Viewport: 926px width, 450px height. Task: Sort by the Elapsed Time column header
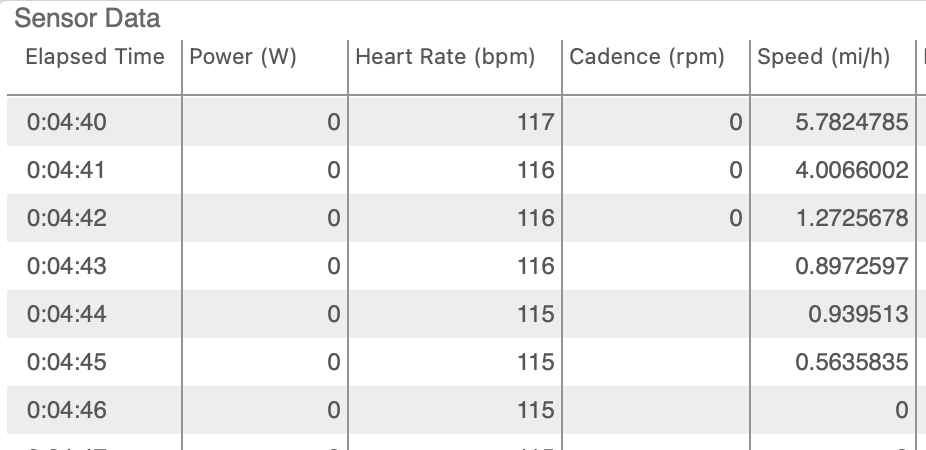click(x=94, y=57)
